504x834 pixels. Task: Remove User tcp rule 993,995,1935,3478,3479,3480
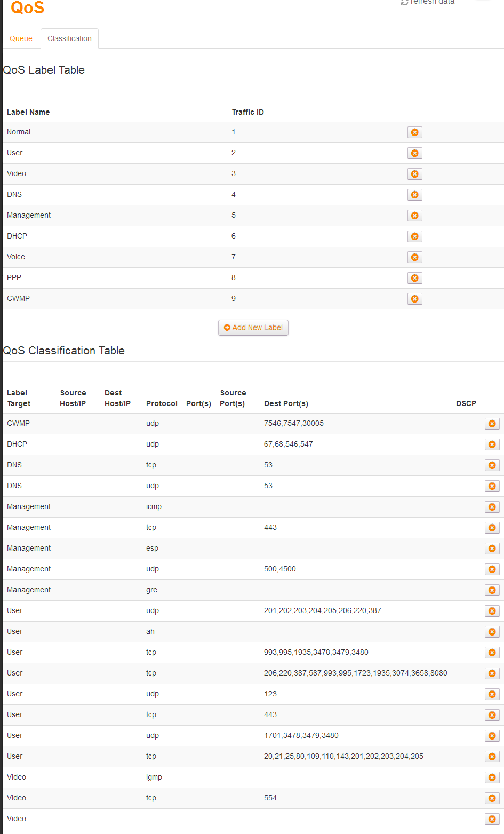[492, 653]
